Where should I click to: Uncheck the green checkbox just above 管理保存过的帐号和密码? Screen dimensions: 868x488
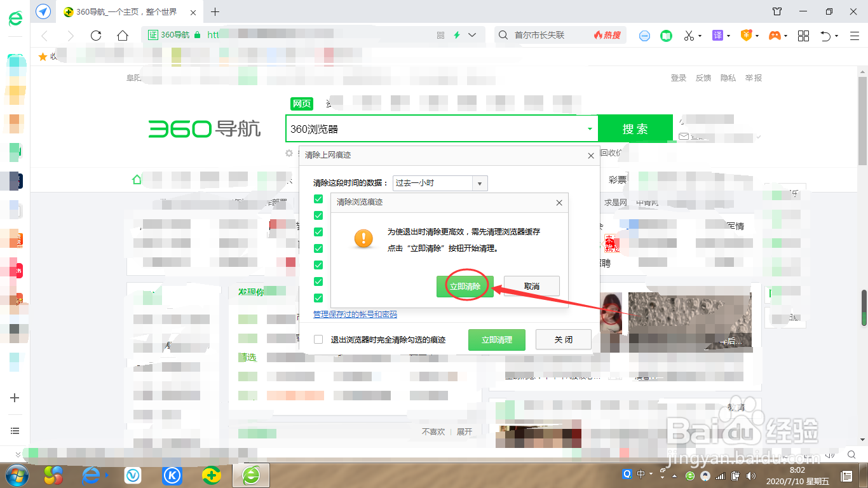tap(318, 298)
